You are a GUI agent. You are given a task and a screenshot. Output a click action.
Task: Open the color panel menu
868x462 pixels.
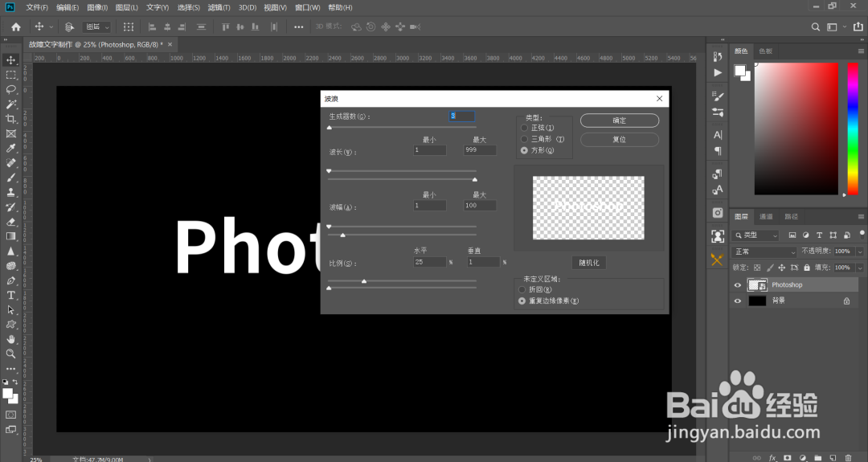[x=861, y=51]
